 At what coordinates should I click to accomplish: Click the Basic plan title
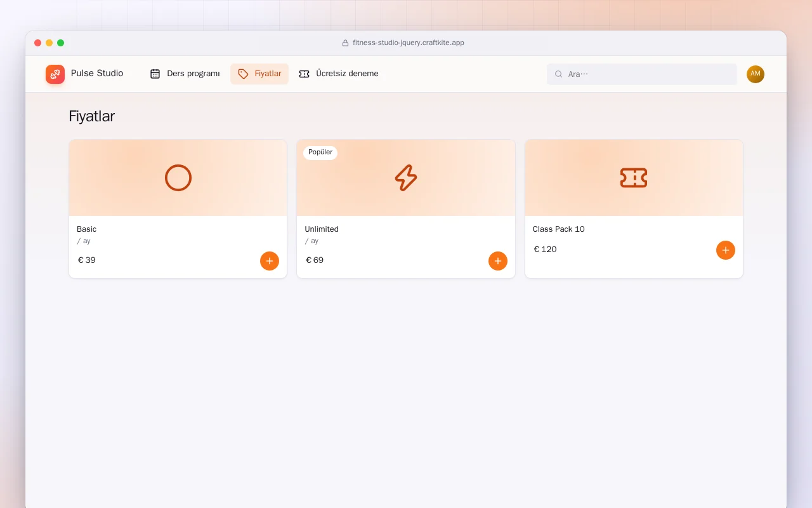(87, 229)
